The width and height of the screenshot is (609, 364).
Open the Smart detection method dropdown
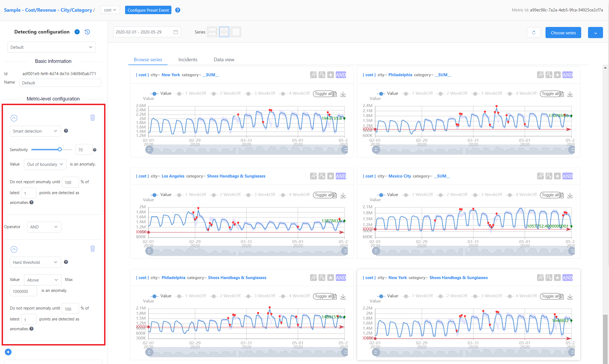tap(35, 131)
